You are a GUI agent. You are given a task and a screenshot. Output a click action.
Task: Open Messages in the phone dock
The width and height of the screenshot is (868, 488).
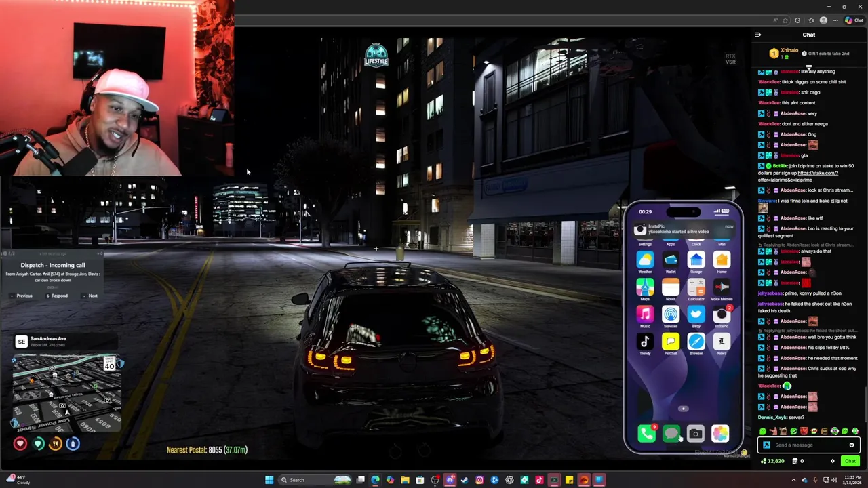[671, 434]
